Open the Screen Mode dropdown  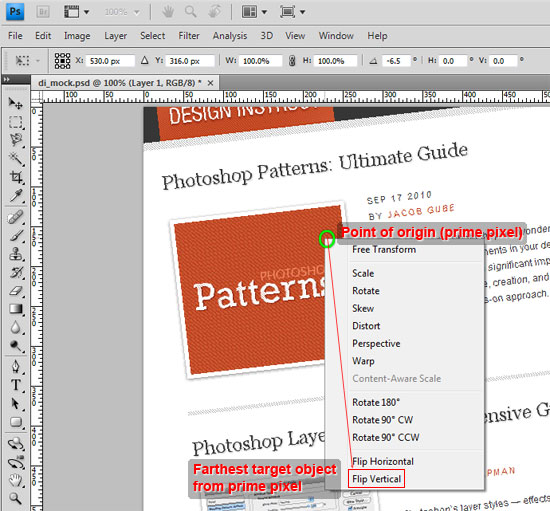click(293, 12)
